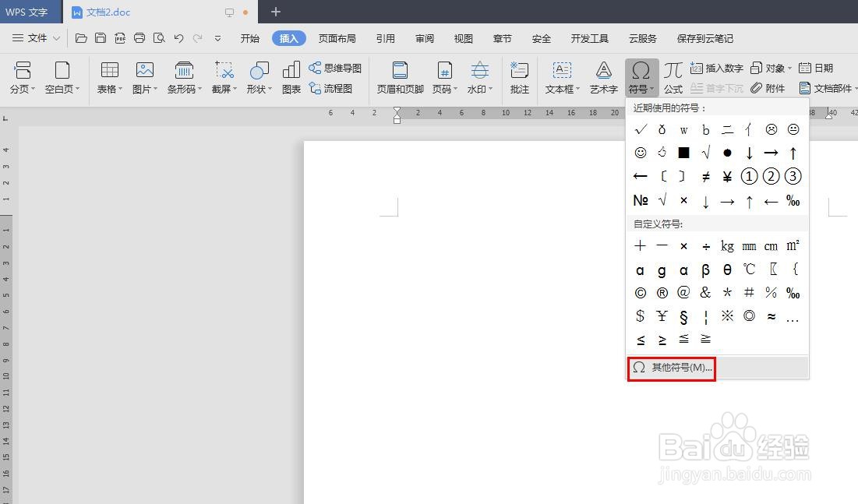Click the print icon
The image size is (858, 504).
point(139,38)
